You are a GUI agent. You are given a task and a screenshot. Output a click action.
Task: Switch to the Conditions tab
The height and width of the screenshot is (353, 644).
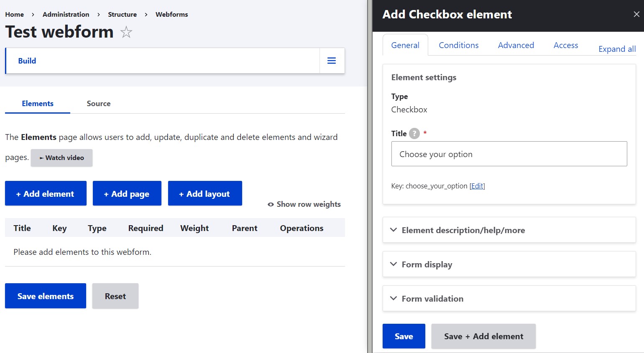coord(458,45)
